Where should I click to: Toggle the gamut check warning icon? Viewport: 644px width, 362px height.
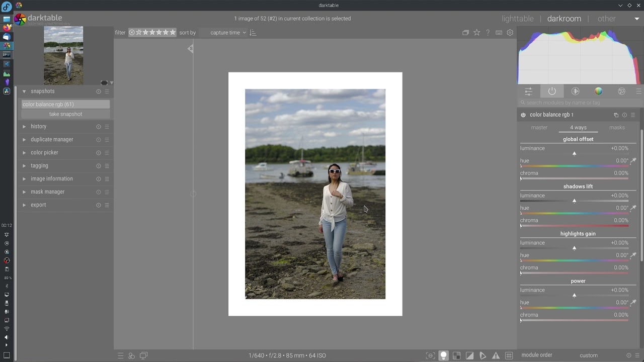[x=496, y=355]
